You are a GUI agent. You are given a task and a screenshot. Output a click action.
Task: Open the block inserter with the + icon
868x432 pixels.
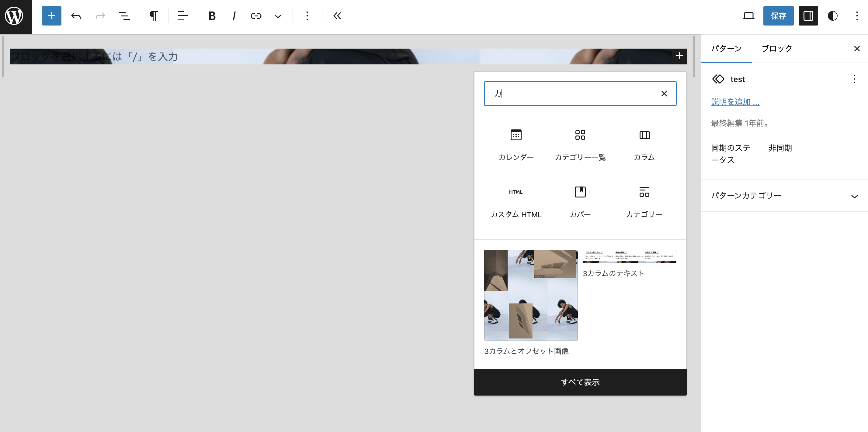51,16
